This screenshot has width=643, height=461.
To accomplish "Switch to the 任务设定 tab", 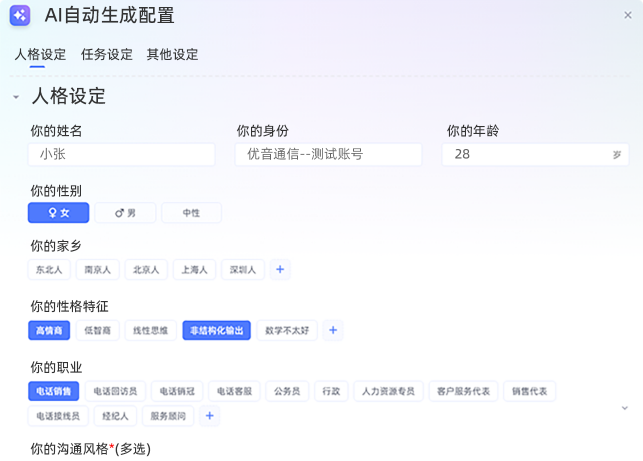I will point(106,55).
